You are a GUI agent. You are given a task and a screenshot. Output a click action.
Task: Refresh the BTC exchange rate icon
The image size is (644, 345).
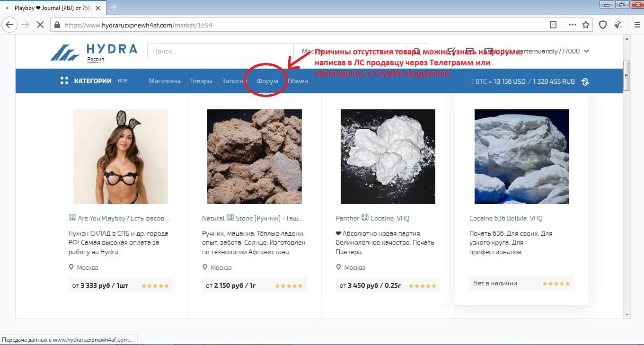(585, 81)
